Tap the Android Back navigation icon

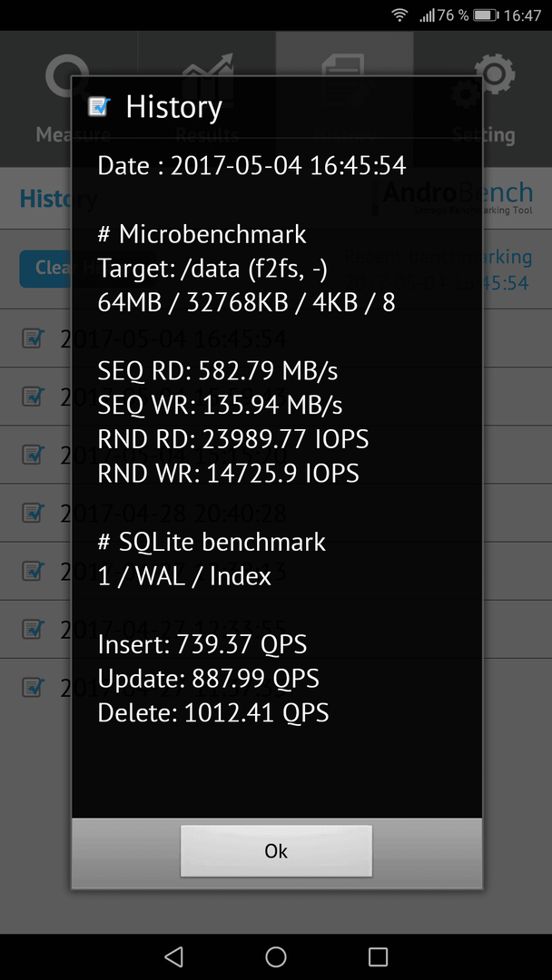click(173, 956)
